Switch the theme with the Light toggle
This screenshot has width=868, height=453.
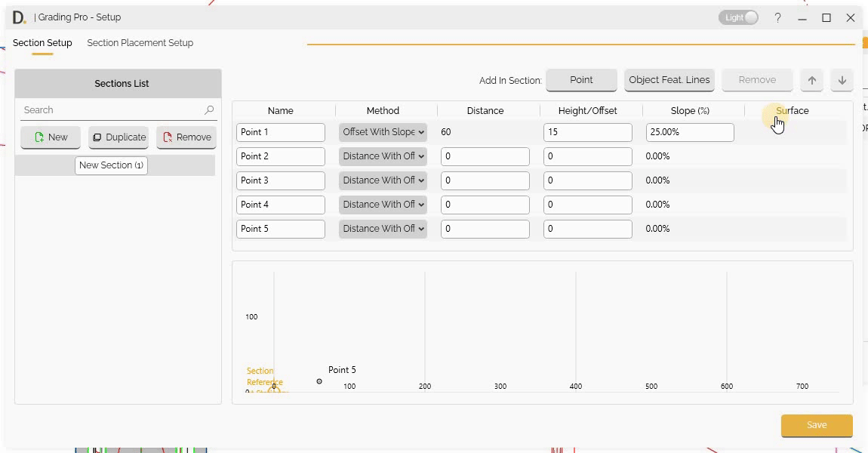[x=738, y=17]
